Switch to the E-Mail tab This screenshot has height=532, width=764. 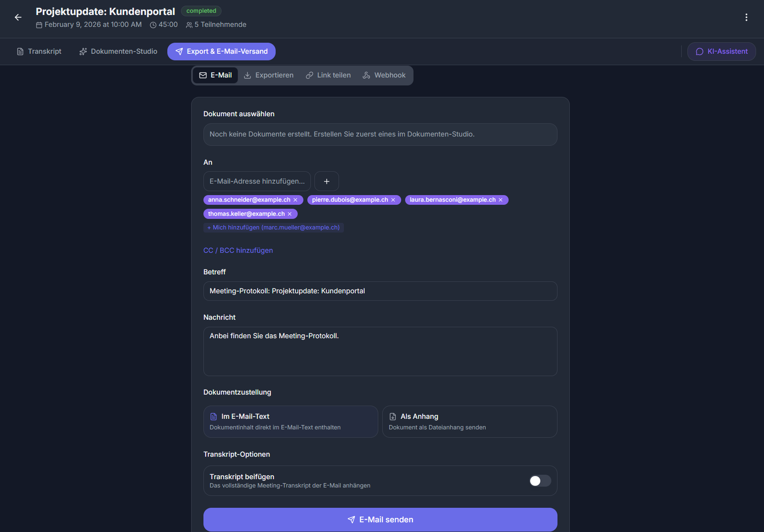[x=215, y=75]
